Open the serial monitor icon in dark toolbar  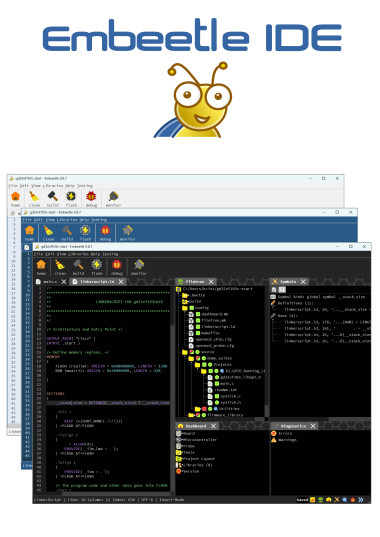tap(139, 264)
